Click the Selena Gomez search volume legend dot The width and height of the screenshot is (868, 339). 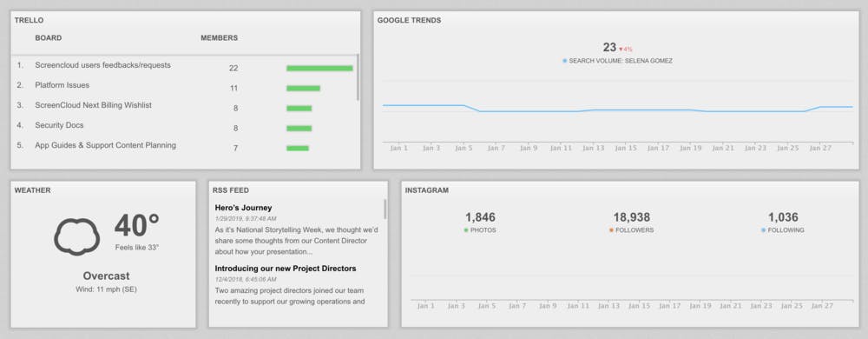click(565, 61)
